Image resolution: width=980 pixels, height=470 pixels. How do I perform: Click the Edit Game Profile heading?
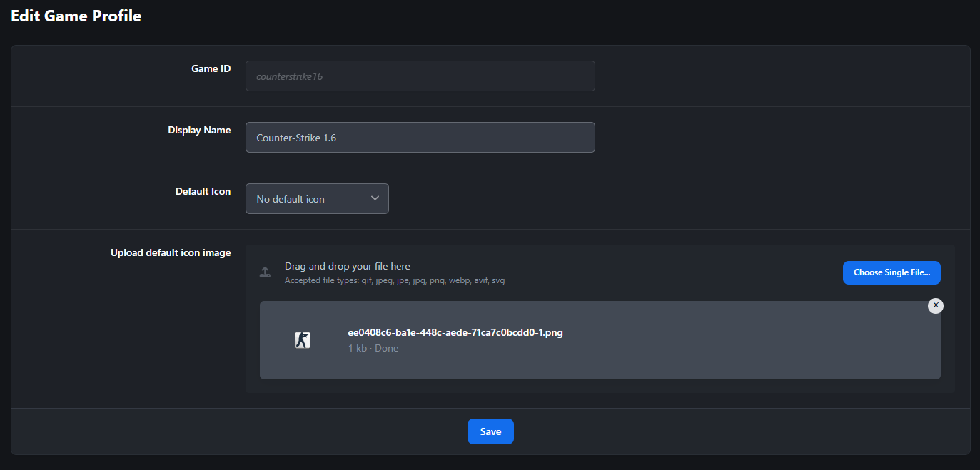76,16
